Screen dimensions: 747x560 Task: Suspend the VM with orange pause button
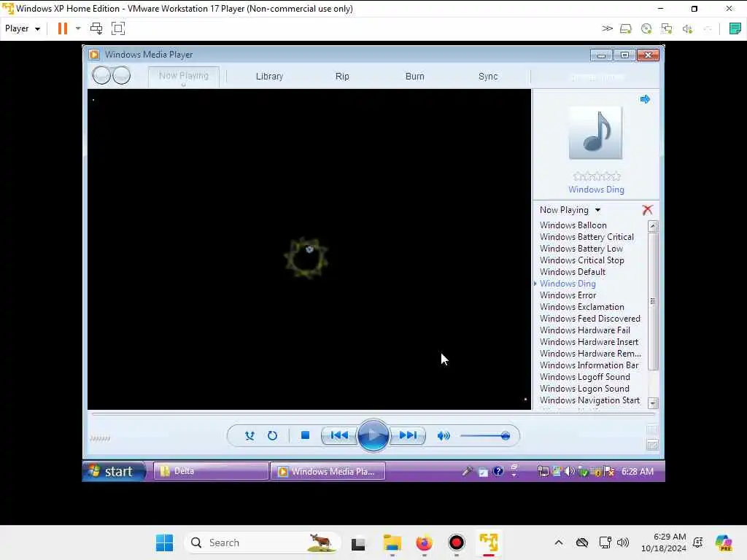tap(63, 28)
